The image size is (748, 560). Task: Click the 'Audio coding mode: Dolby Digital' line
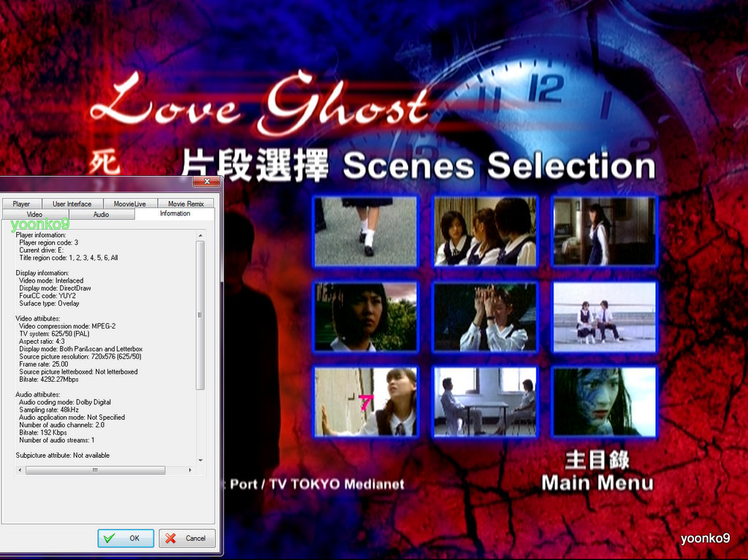(65, 402)
